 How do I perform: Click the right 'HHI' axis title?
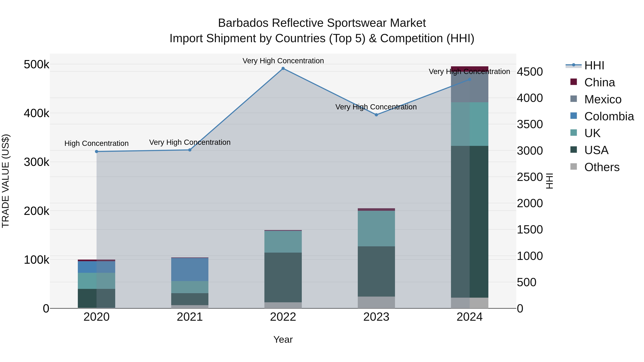(550, 181)
